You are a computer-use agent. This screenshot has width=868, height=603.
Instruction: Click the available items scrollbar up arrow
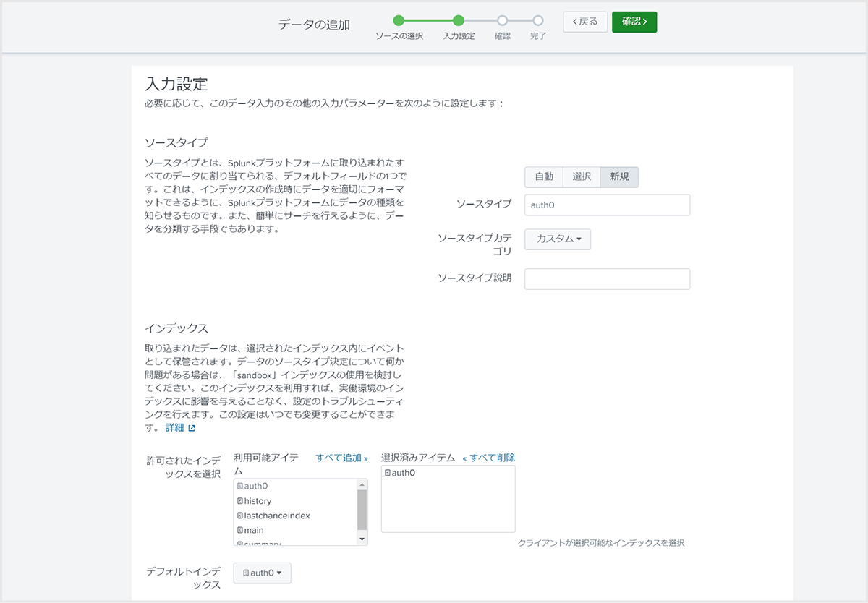(x=362, y=484)
